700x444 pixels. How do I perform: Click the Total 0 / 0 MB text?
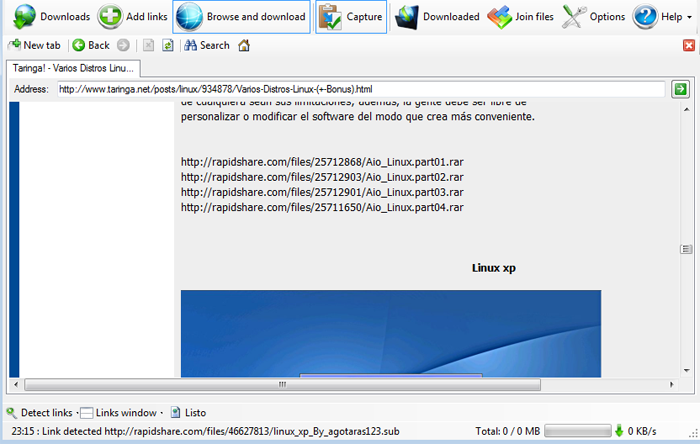pos(508,432)
